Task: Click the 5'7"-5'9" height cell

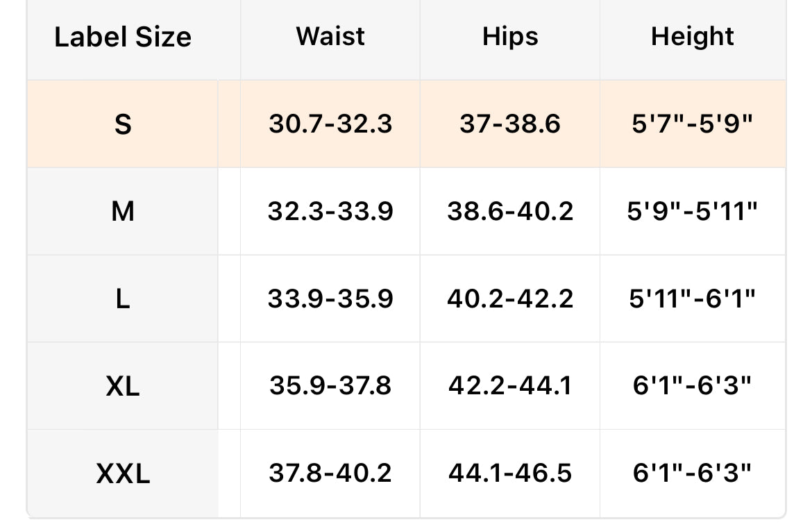Action: [693, 124]
